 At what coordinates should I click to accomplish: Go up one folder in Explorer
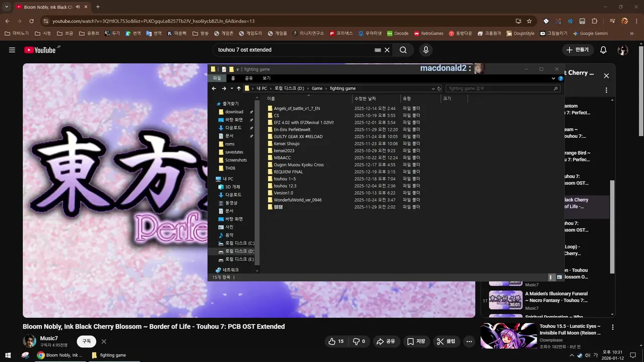(238, 88)
